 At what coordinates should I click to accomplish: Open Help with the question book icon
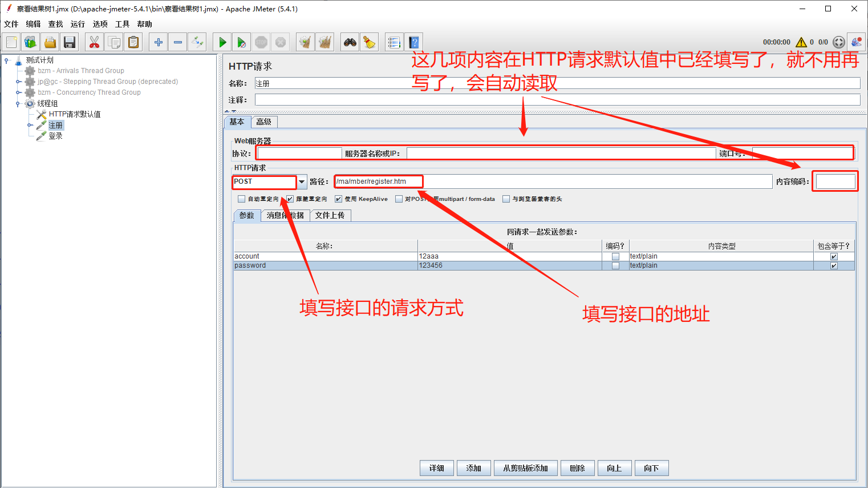[414, 42]
